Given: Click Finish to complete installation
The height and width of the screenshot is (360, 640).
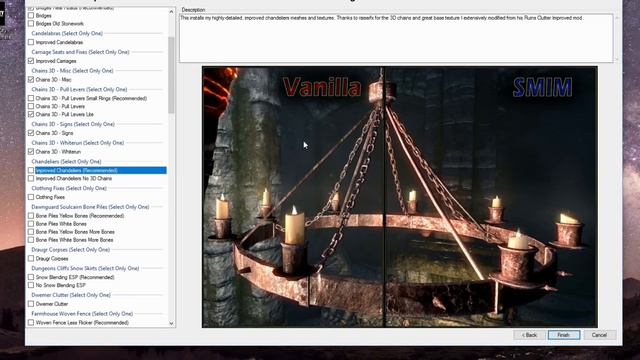Looking at the screenshot, I should [564, 335].
